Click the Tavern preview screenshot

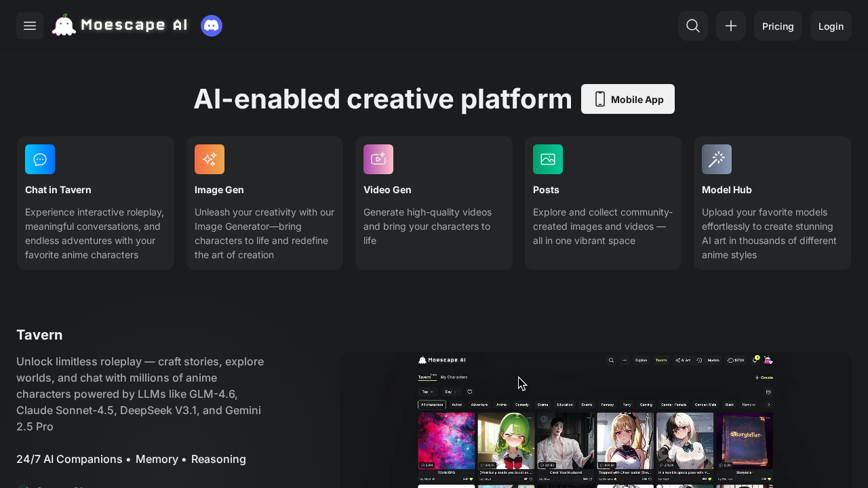pyautogui.click(x=595, y=420)
